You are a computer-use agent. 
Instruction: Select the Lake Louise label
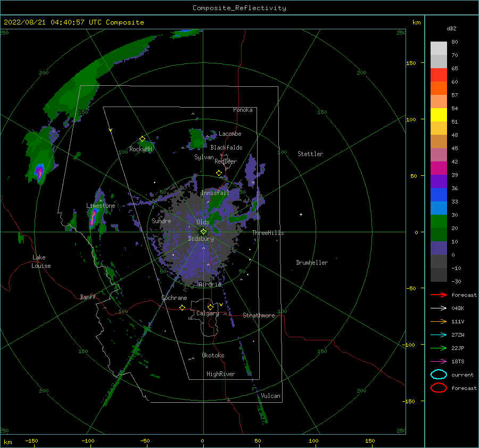coord(41,262)
